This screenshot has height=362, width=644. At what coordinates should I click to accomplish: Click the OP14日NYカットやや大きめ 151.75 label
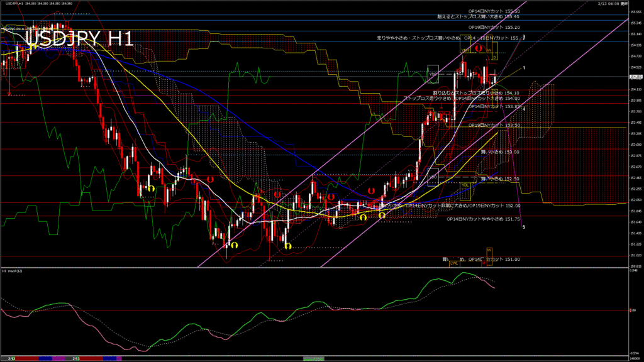483,219
